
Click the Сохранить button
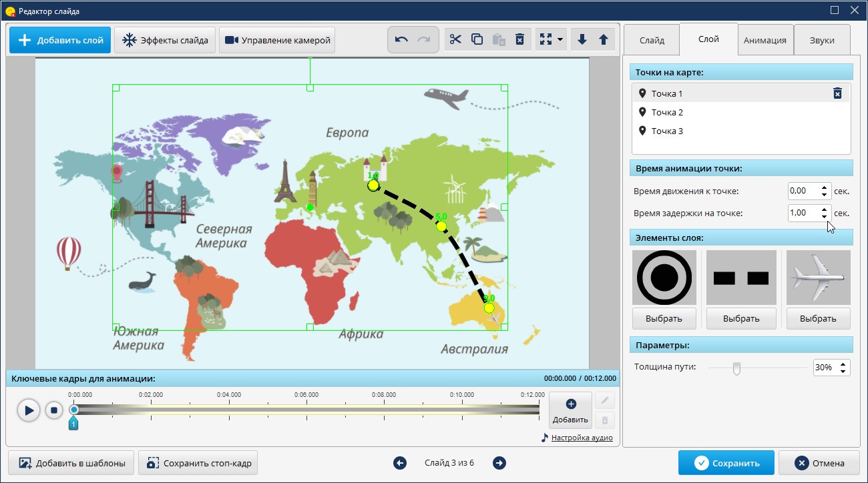[726, 463]
